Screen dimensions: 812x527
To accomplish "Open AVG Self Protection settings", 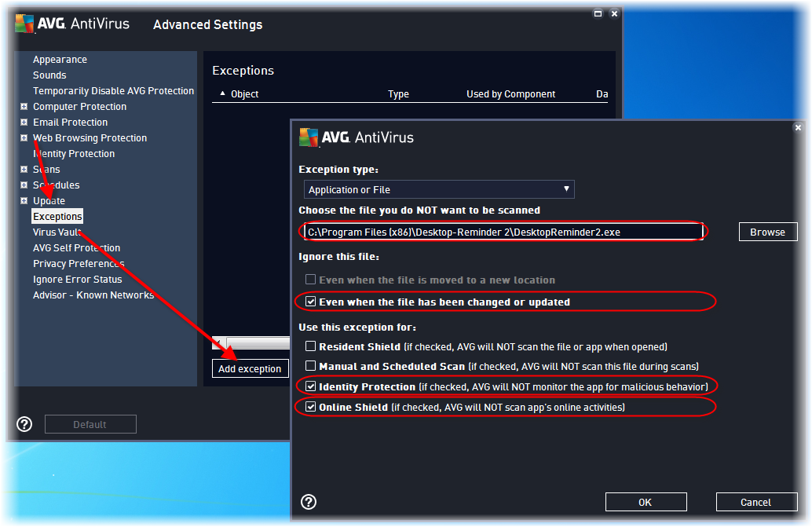I will [x=77, y=248].
